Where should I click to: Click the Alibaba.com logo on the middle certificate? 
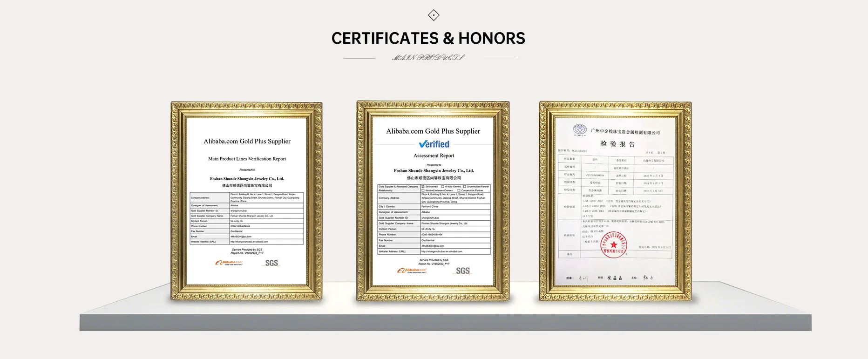point(412,271)
